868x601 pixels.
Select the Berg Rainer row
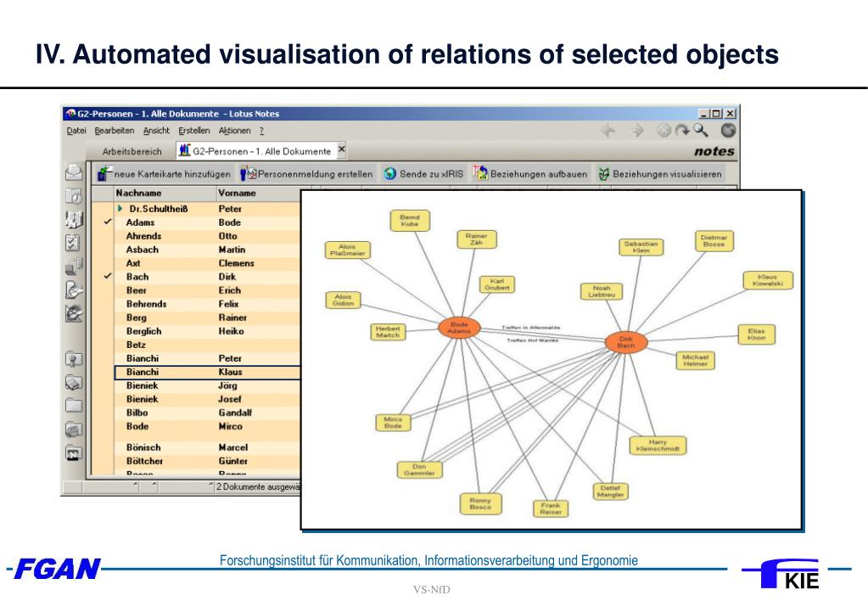point(207,317)
